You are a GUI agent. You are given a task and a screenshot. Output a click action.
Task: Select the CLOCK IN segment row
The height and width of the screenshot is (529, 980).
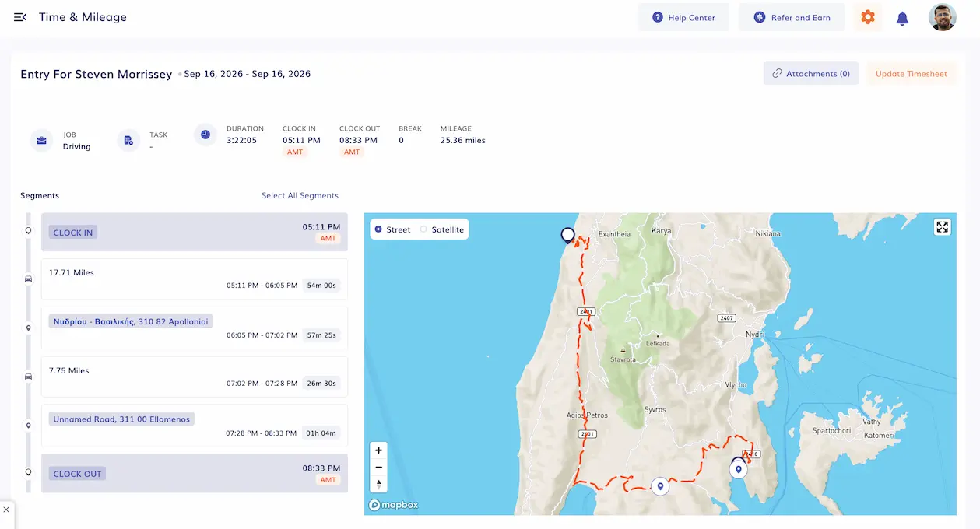(x=195, y=232)
